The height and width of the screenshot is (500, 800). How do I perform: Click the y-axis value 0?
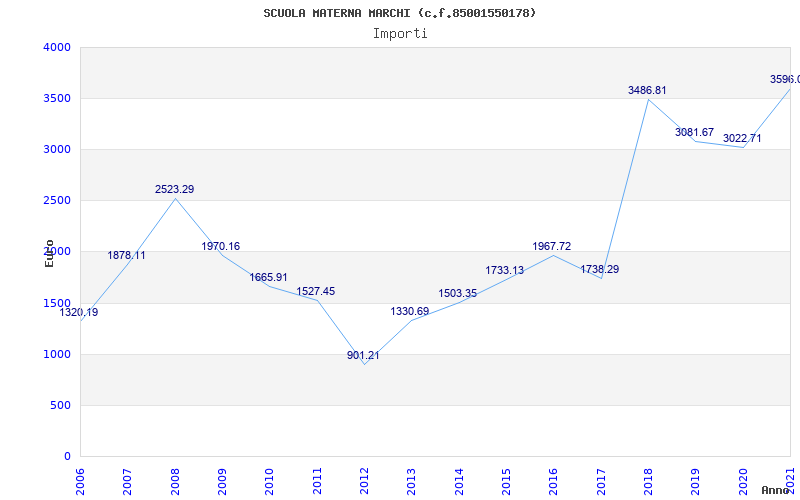pyautogui.click(x=67, y=456)
